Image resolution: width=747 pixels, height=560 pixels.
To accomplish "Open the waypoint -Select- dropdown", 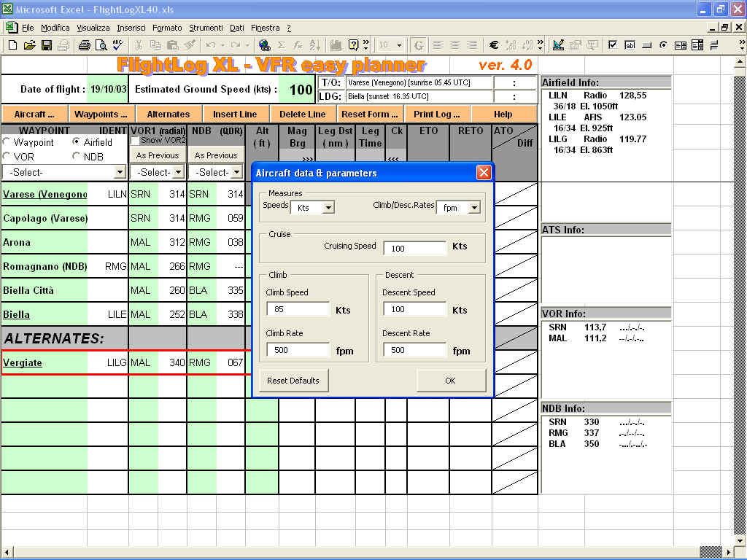I will [120, 172].
